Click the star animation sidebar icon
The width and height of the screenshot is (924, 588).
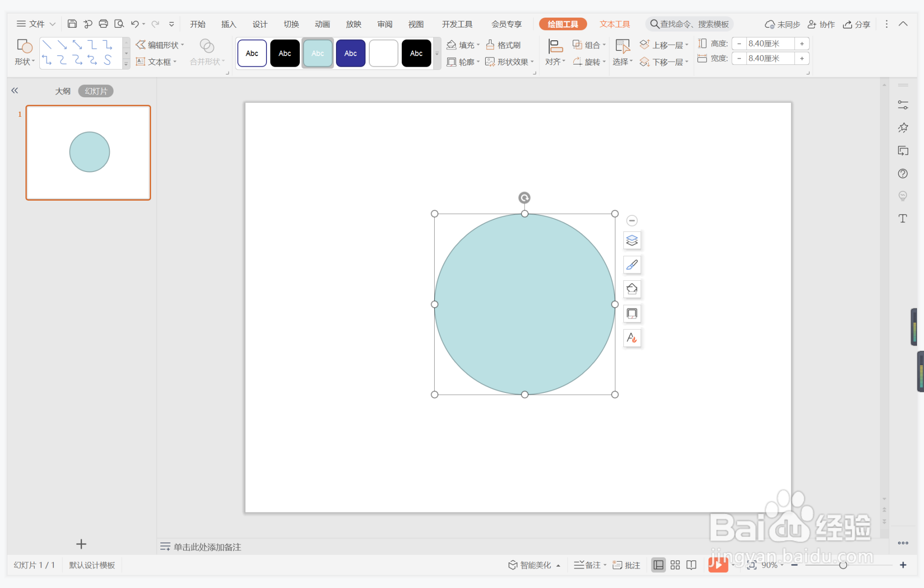click(x=903, y=128)
